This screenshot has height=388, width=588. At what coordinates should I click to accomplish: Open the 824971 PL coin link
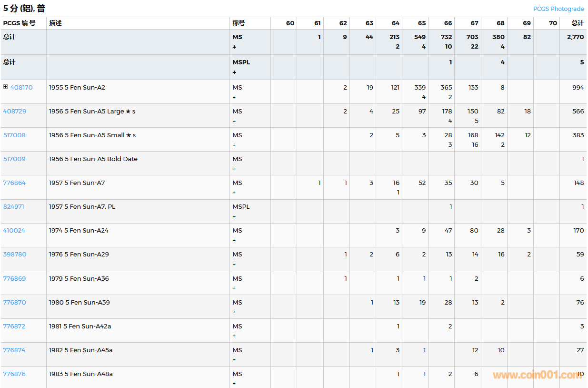coord(14,206)
